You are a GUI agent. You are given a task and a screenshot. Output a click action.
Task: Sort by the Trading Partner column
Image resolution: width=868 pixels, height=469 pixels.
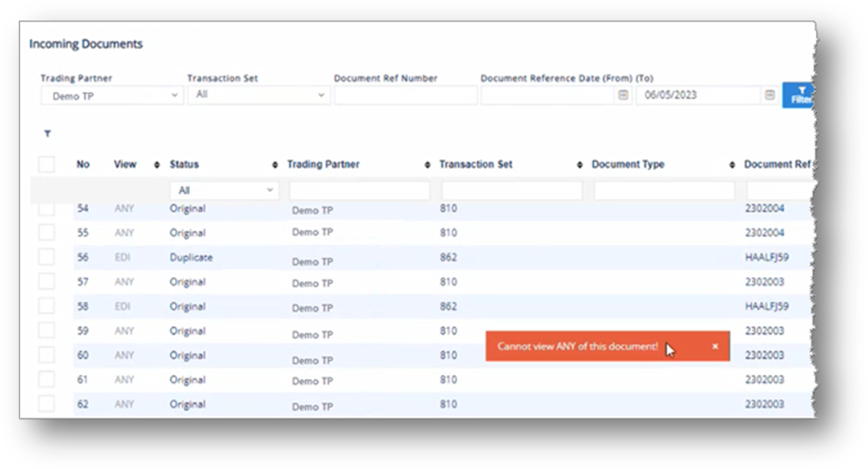click(x=428, y=165)
